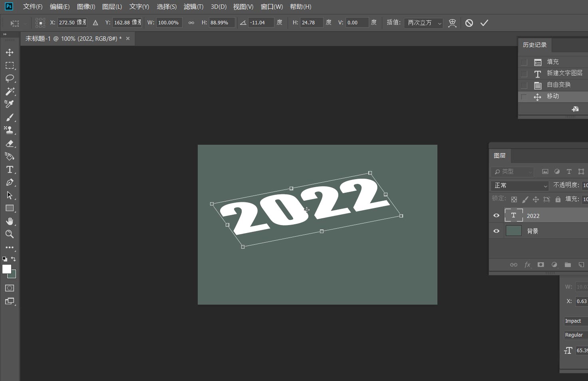Select the Hand tool
Image resolution: width=588 pixels, height=381 pixels.
10,221
